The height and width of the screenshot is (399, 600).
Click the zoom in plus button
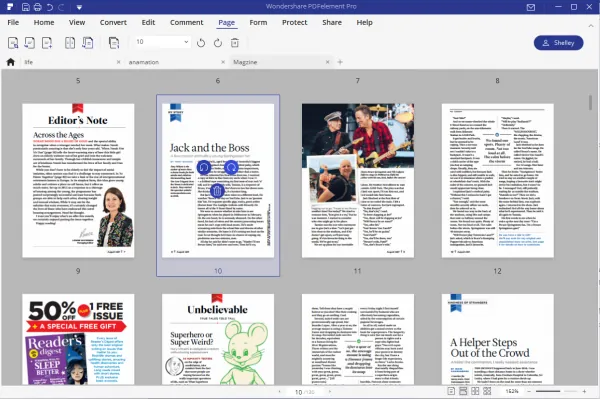point(584,391)
